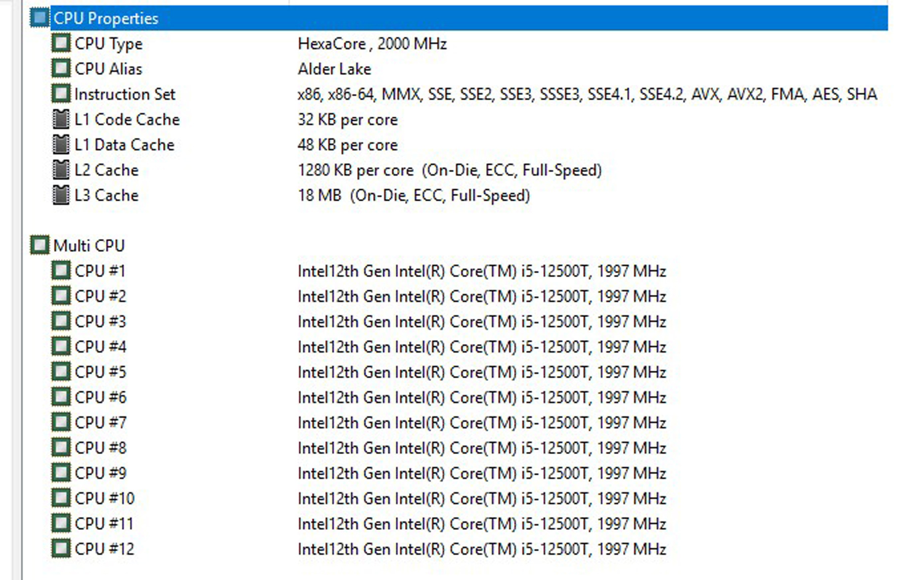Click the icon beside CPU Type

(61, 43)
